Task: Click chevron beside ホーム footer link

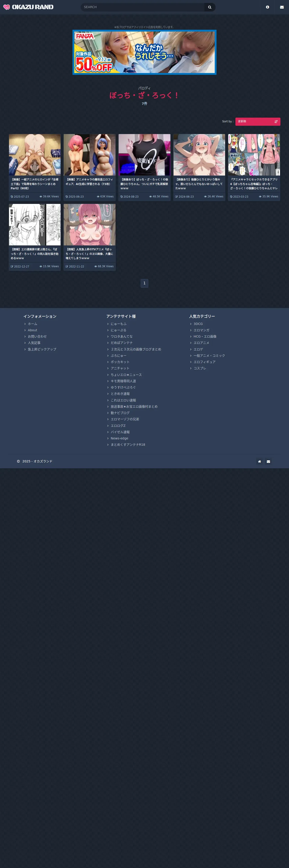Action: [x=25, y=324]
